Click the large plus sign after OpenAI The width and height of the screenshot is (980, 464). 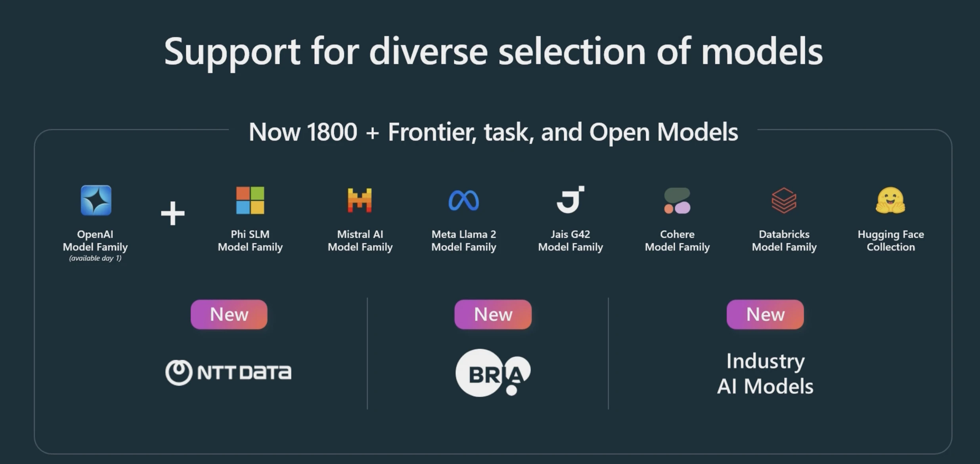click(173, 213)
